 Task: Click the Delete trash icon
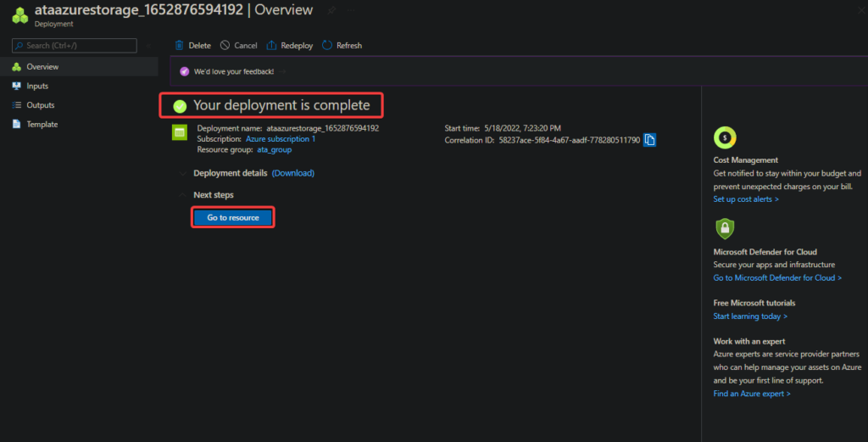(179, 45)
